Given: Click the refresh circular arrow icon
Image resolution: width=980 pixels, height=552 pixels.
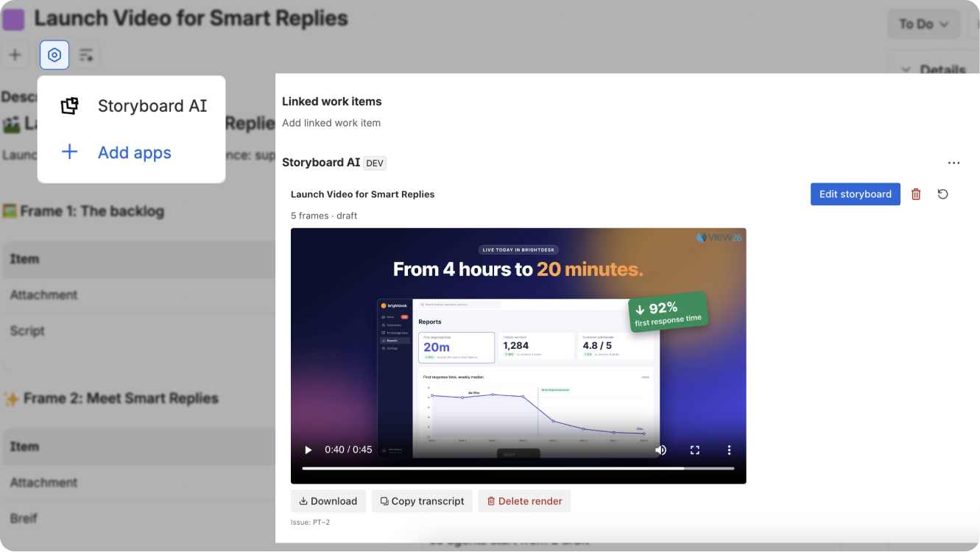Looking at the screenshot, I should [942, 194].
